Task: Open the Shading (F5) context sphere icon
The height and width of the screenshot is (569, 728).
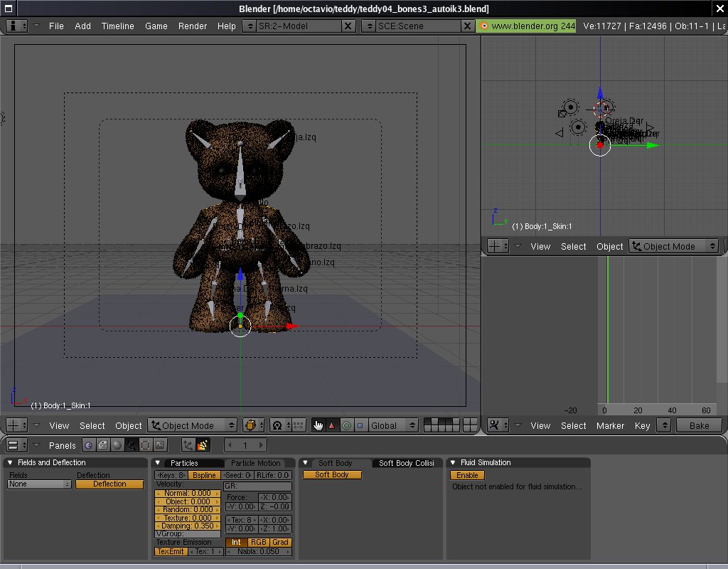Action: pos(117,445)
